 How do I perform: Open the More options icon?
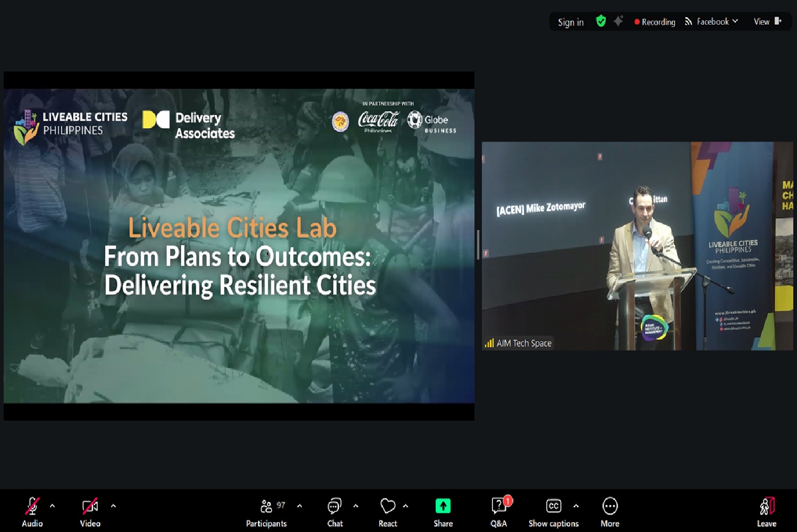[x=609, y=507]
